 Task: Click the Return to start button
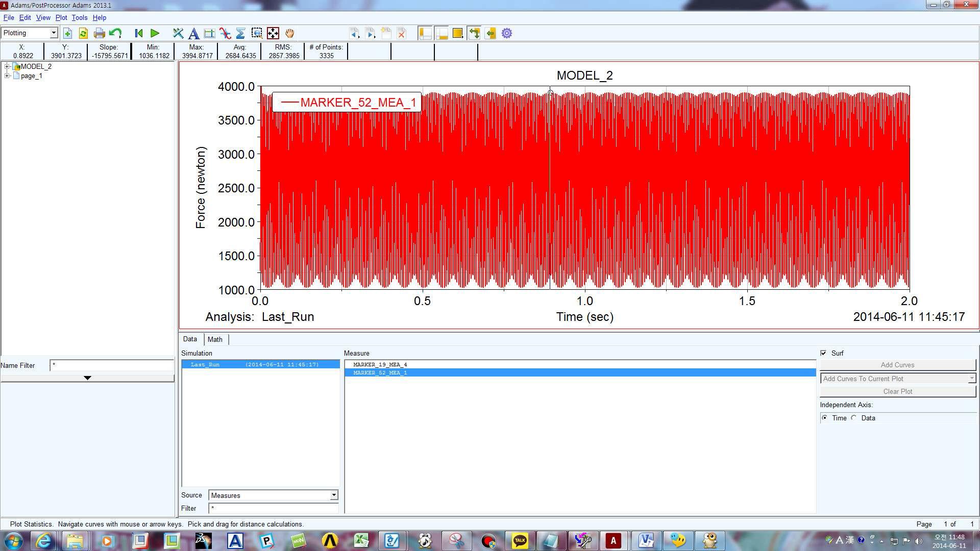pos(137,33)
